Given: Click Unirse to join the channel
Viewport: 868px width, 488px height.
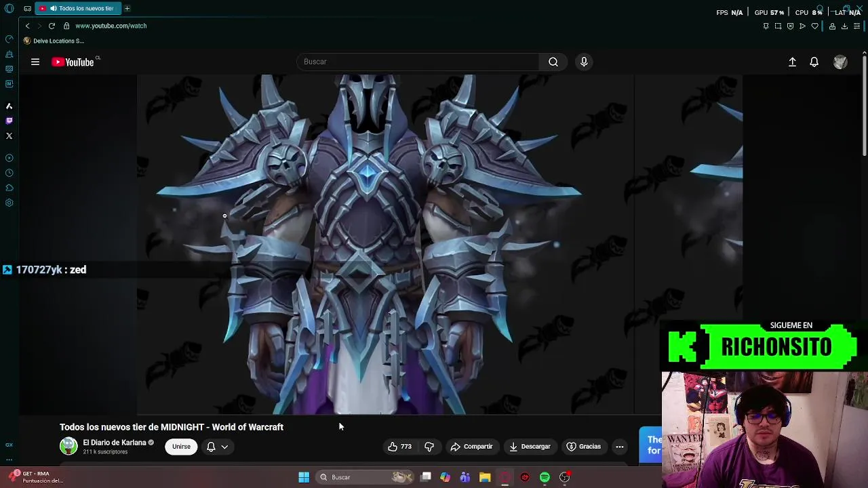Looking at the screenshot, I should click(181, 447).
